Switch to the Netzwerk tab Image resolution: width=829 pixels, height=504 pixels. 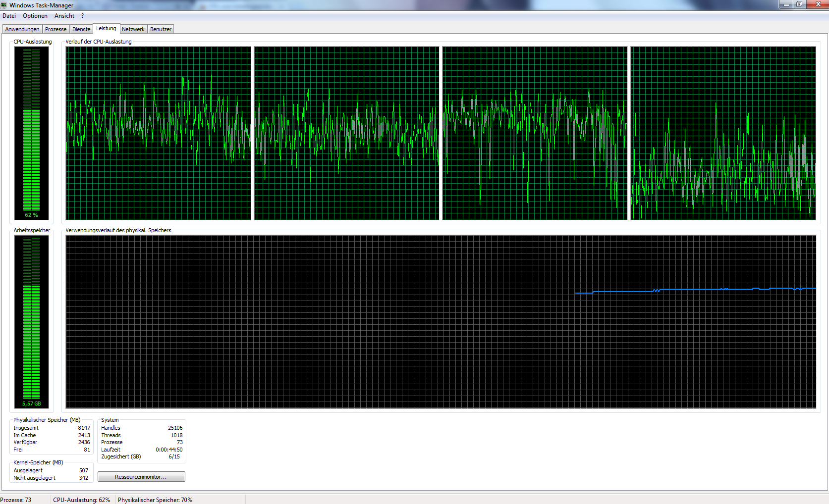(133, 29)
